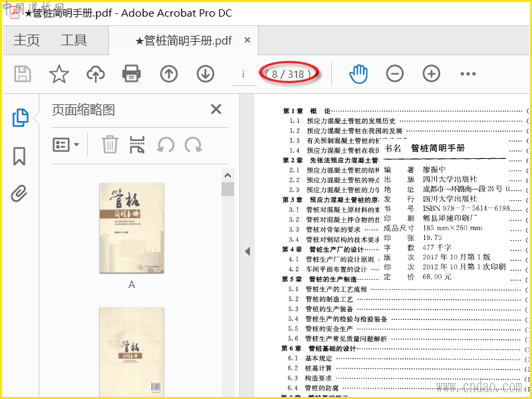Viewport: 532px width, 399px height.
Task: Click the upload to cloud icon
Action: 96,74
